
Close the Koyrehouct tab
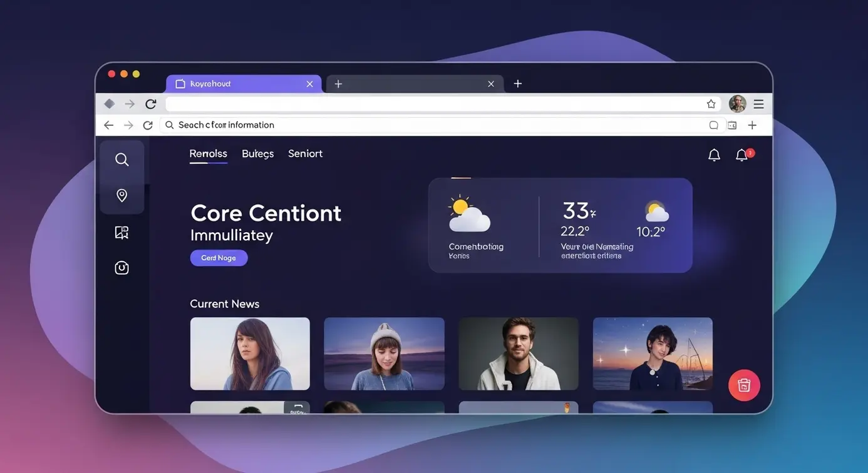tap(309, 84)
